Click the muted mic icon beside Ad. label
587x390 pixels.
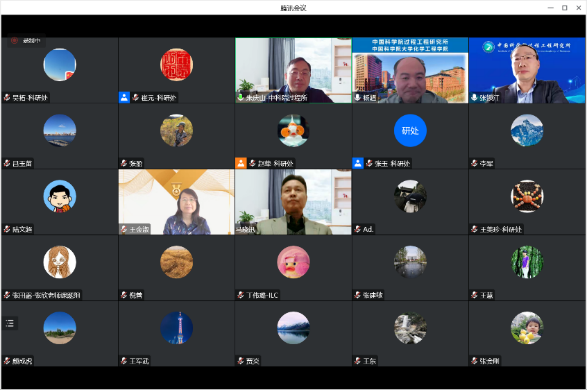358,229
